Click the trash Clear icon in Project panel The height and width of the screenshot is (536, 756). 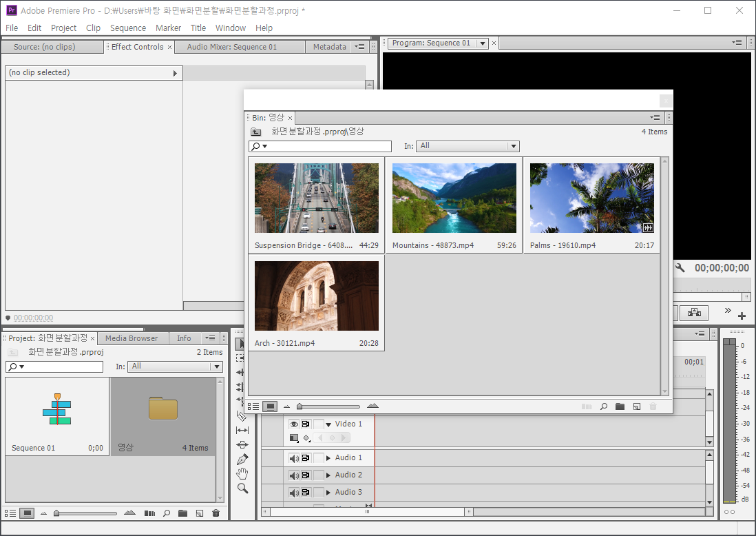tap(216, 513)
